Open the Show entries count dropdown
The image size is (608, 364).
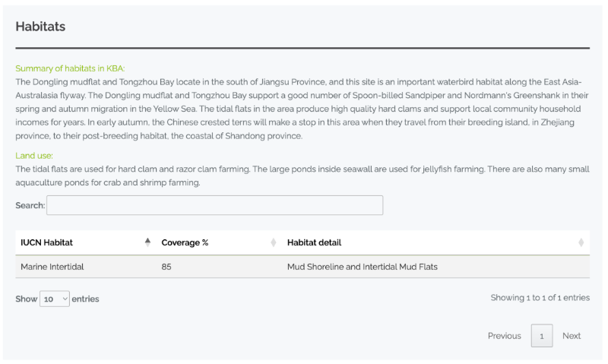(55, 299)
